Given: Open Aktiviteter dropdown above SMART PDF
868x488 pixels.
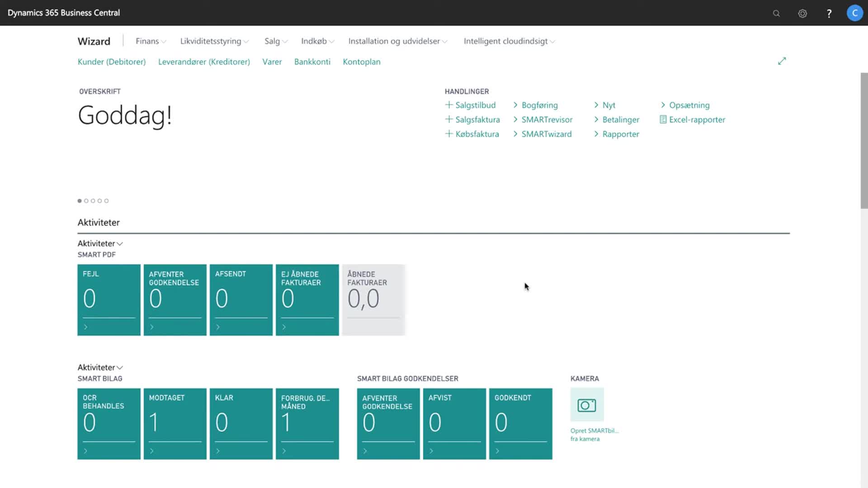Looking at the screenshot, I should coord(100,244).
